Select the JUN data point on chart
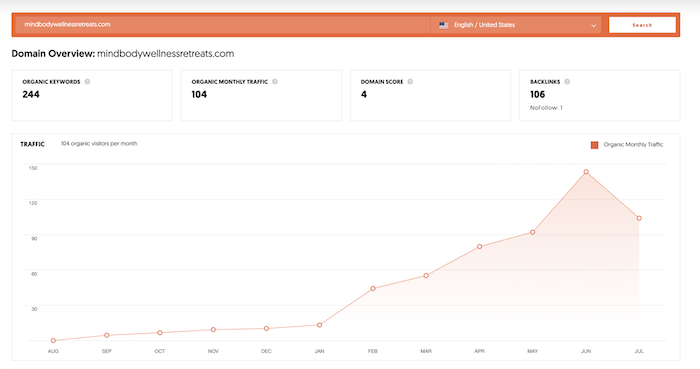 tap(586, 172)
